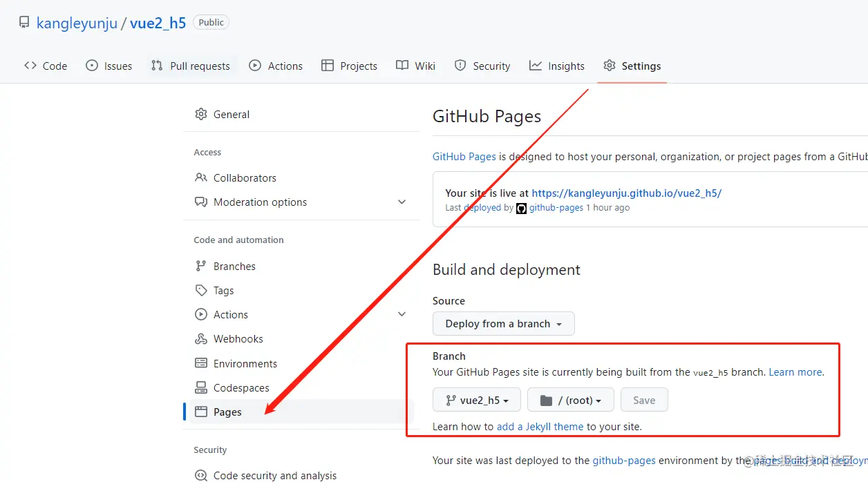Viewport: 868px width, 482px height.
Task: Open the kangleyunju owner link
Action: coord(77,23)
